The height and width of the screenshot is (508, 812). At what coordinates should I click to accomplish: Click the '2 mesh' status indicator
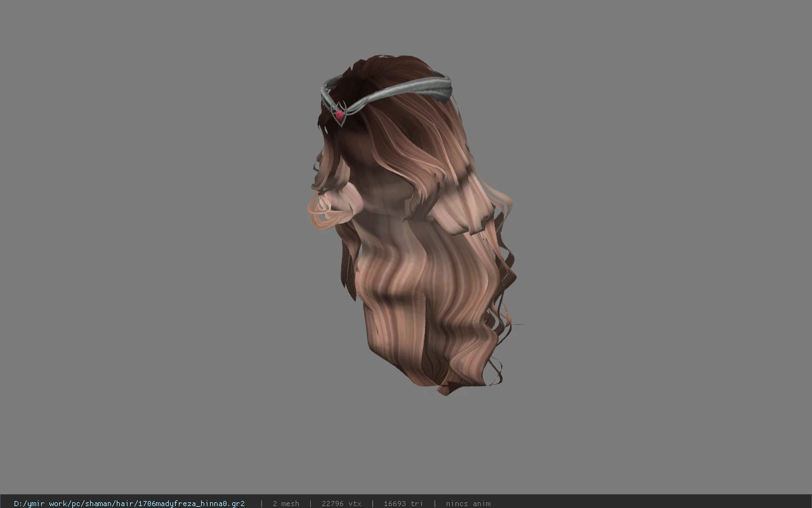pos(286,504)
